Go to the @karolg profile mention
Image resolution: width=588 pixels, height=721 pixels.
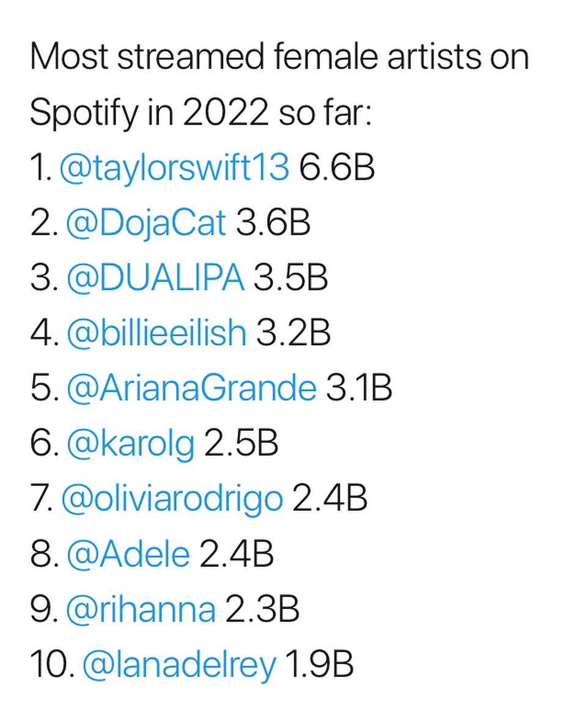[130, 444]
